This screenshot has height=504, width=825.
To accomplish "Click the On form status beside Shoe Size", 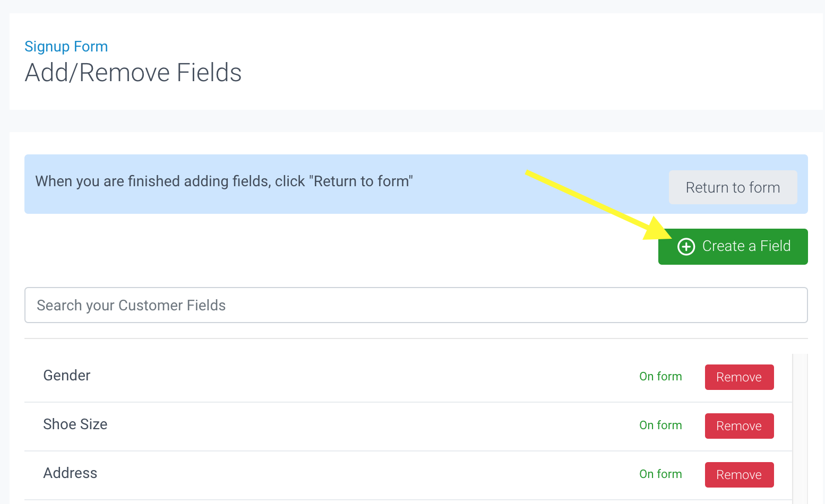I will tap(660, 425).
